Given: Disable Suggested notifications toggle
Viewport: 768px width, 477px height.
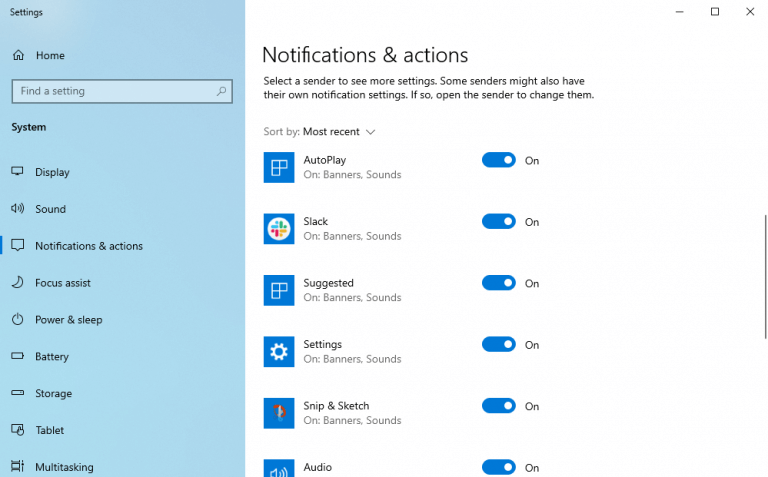Looking at the screenshot, I should (499, 283).
